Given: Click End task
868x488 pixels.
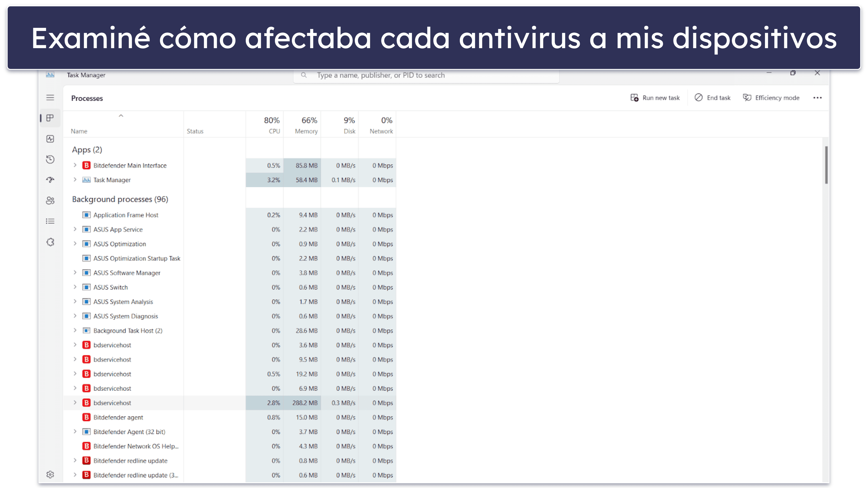Looking at the screenshot, I should pos(712,98).
